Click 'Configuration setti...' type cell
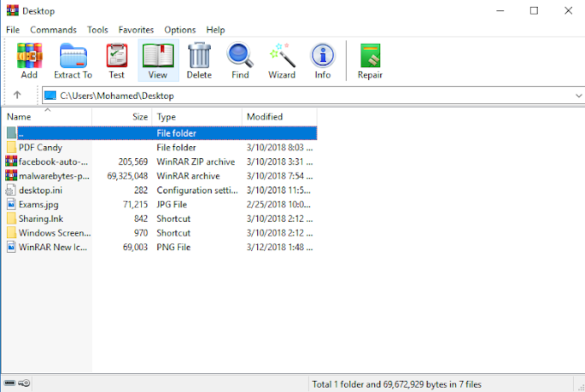The width and height of the screenshot is (585, 392). pos(197,190)
